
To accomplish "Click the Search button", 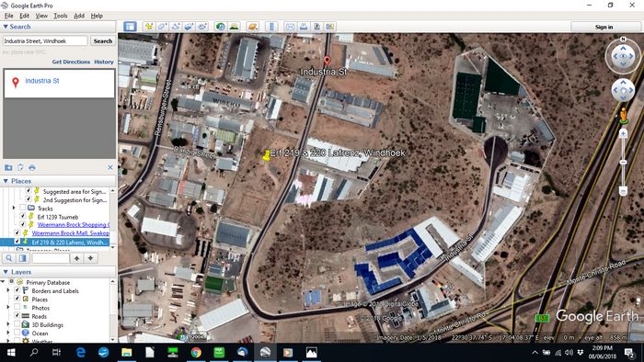I will click(103, 41).
